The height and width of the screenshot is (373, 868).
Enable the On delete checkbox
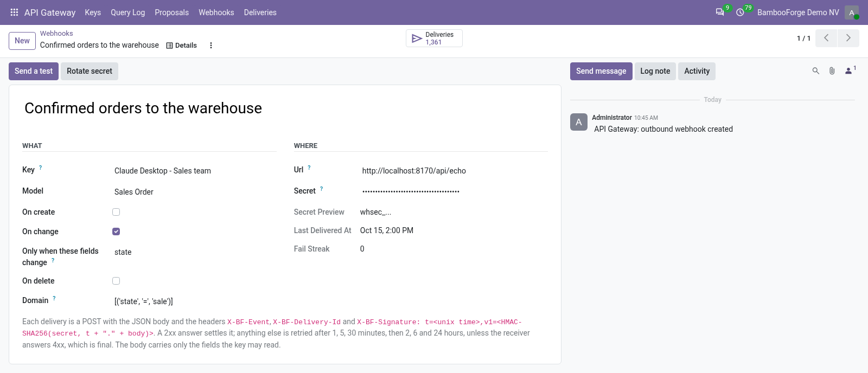pyautogui.click(x=116, y=281)
